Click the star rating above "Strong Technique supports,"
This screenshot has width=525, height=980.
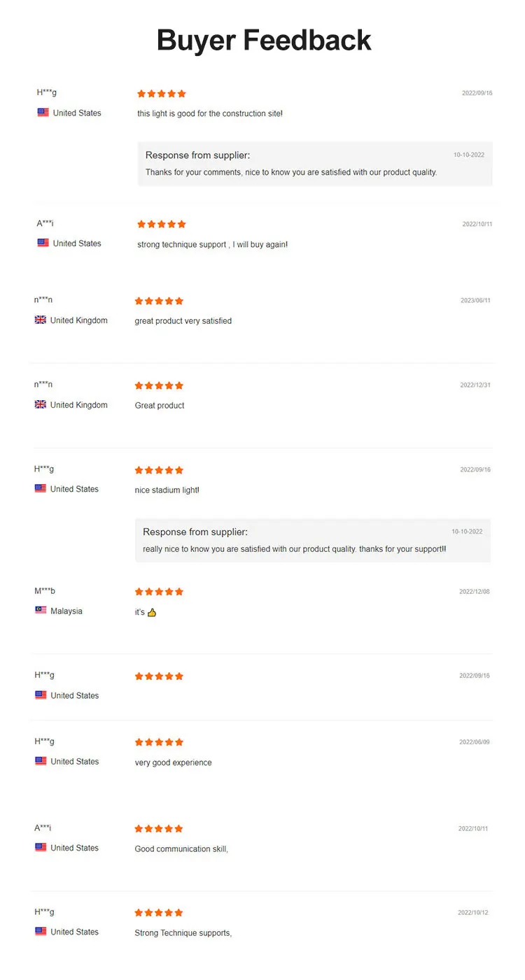click(159, 913)
